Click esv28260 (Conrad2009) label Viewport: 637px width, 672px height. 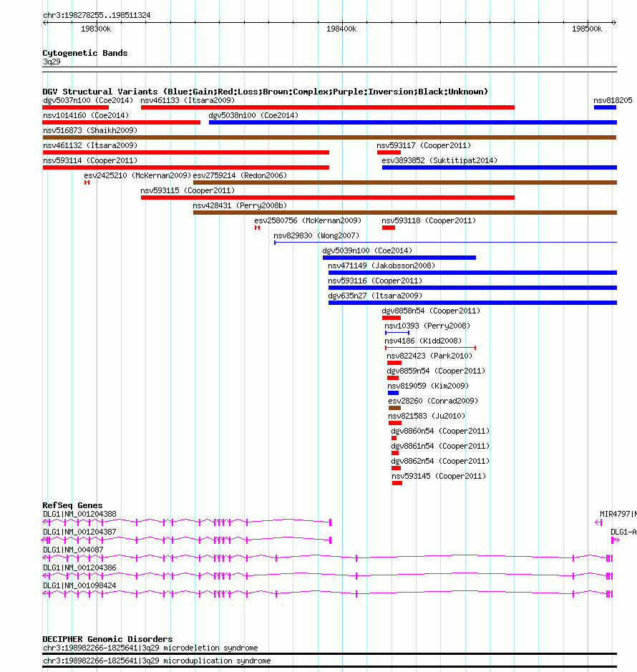coord(433,400)
